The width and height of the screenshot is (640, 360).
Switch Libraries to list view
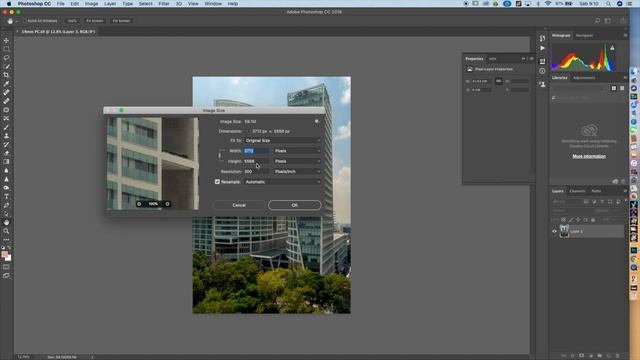click(622, 88)
